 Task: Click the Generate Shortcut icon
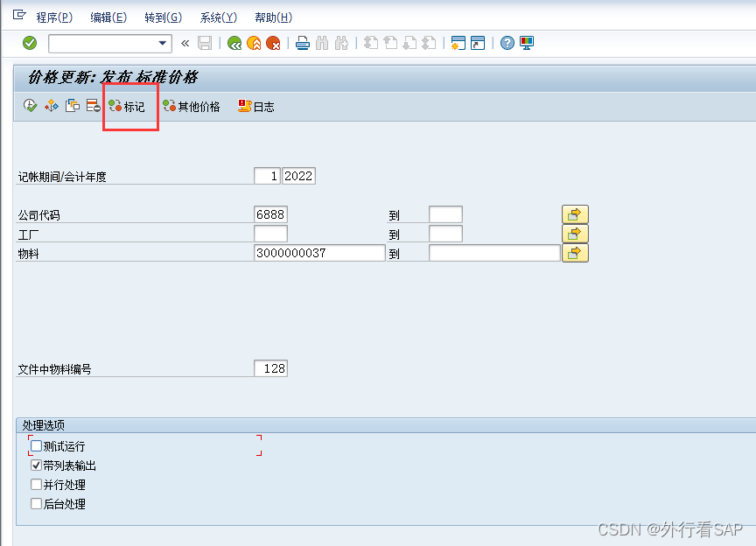[x=478, y=43]
